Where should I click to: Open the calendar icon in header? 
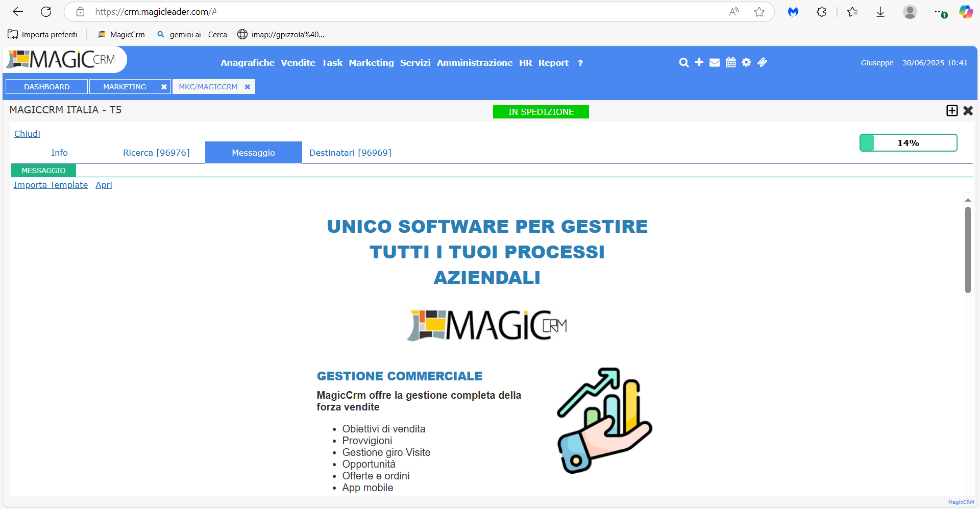coord(731,62)
